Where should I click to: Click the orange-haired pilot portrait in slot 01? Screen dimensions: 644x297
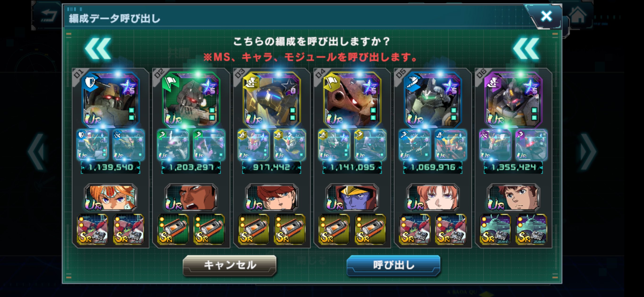tap(111, 198)
